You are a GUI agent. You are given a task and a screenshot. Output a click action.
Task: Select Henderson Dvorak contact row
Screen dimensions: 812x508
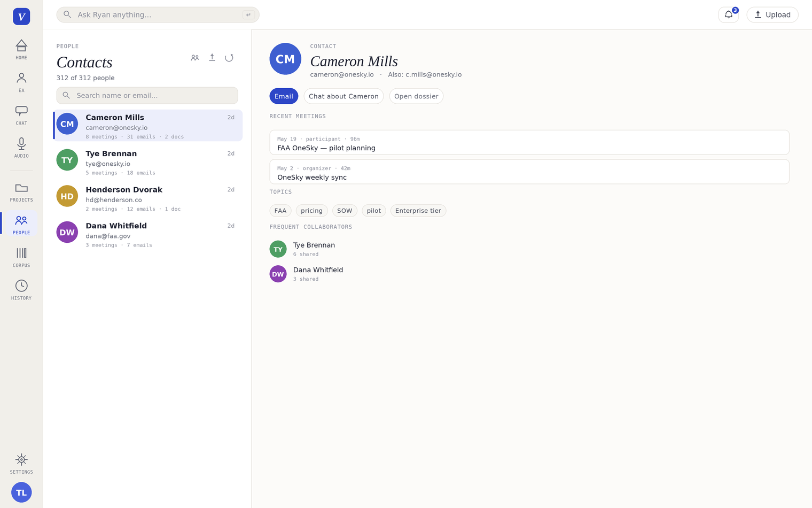[148, 198]
